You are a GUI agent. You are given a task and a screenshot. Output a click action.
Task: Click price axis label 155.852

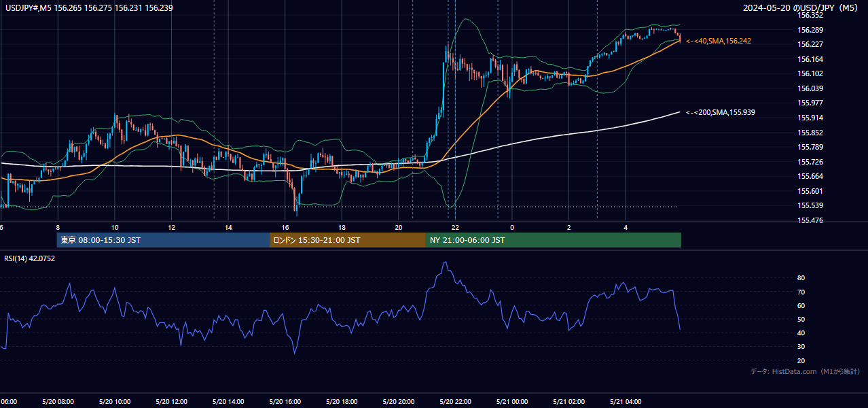click(x=810, y=133)
